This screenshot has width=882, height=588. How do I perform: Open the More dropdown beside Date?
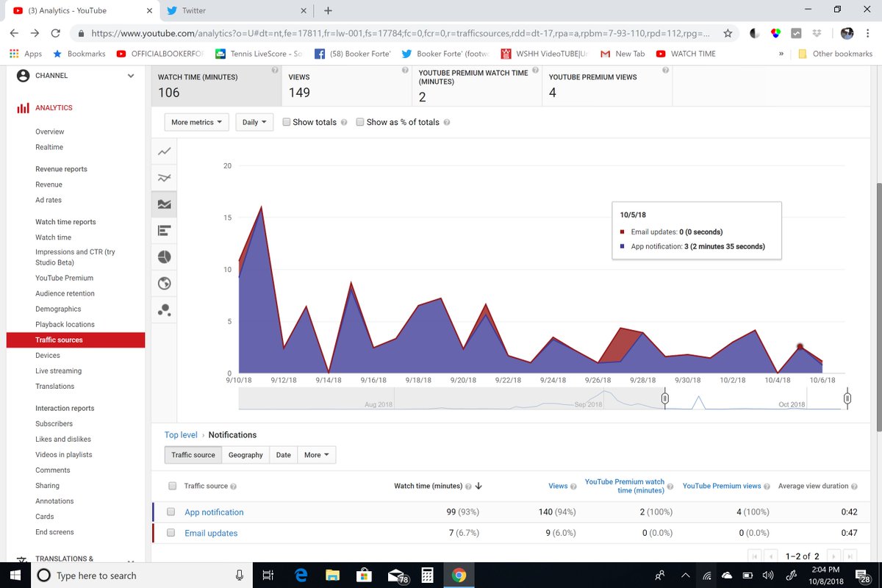316,455
